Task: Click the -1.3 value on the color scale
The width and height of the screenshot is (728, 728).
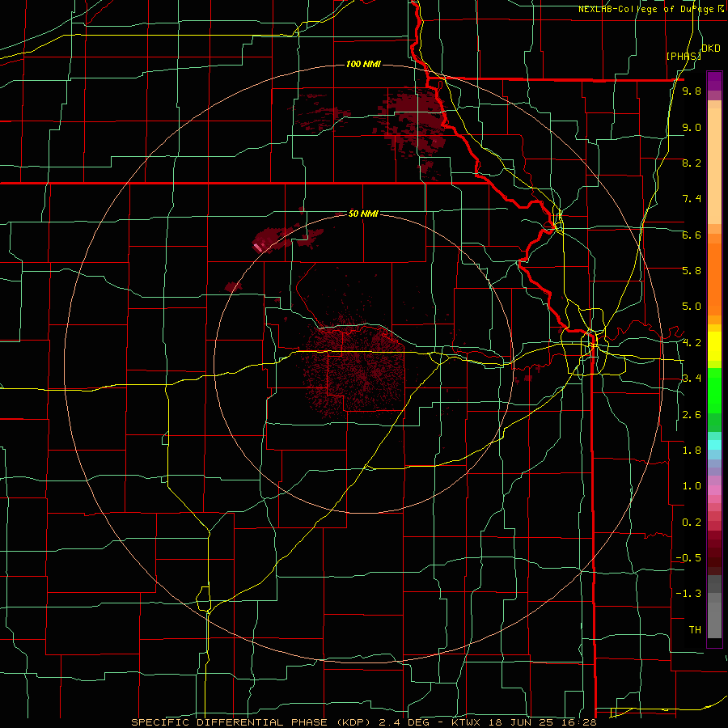Action: [688, 594]
